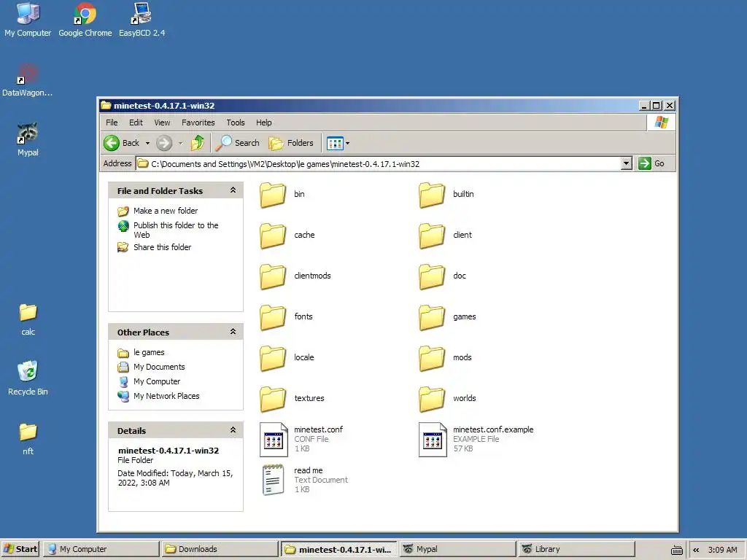Select the client folder icon
Screen dimensions: 747x560
(x=432, y=236)
